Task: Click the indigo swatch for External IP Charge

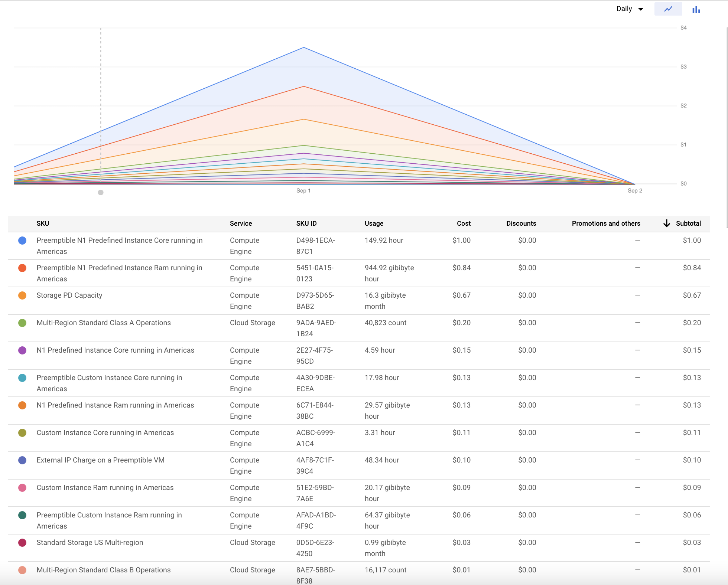Action: point(22,460)
